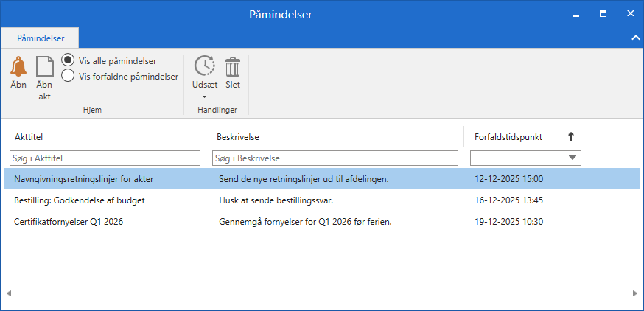Select the Bestilling: Godkendelse af budget row
Screen dimensions: 644x311
tap(322, 200)
